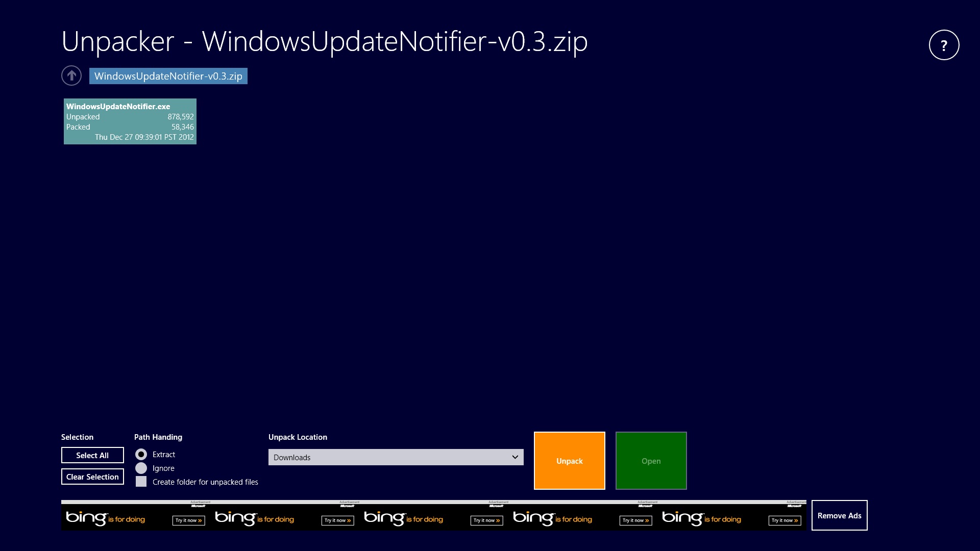Select the Extract path handling option
980x551 pixels.
pos(141,454)
